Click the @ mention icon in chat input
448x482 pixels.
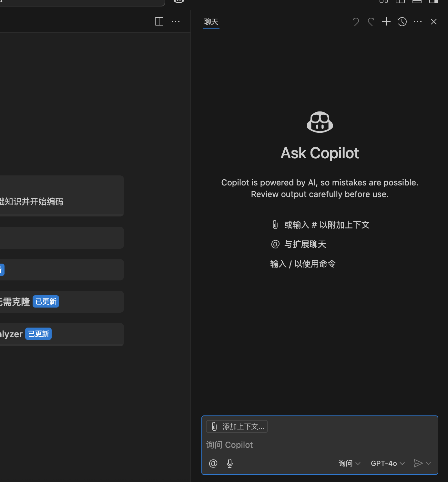coord(213,463)
